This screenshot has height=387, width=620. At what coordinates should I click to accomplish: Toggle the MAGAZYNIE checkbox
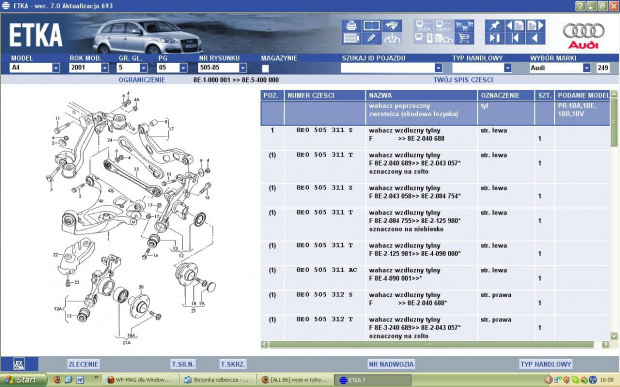(x=265, y=68)
